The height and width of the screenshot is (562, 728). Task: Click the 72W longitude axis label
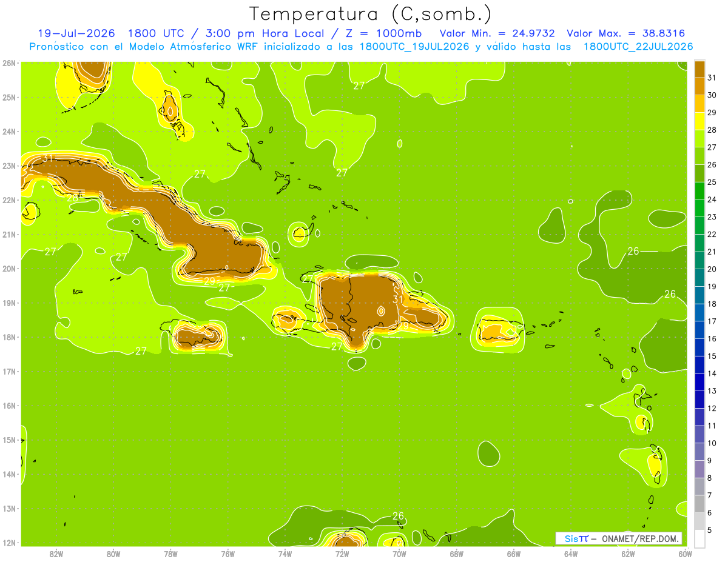pyautogui.click(x=342, y=554)
